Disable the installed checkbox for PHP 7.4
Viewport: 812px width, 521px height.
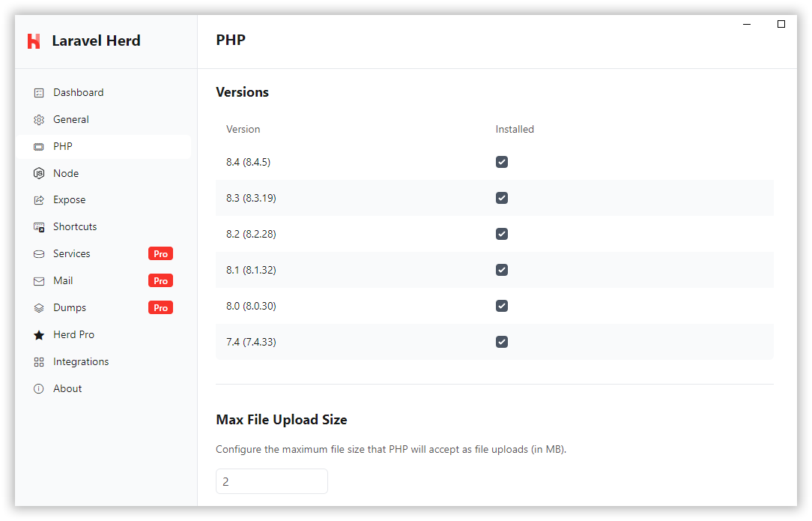(501, 341)
